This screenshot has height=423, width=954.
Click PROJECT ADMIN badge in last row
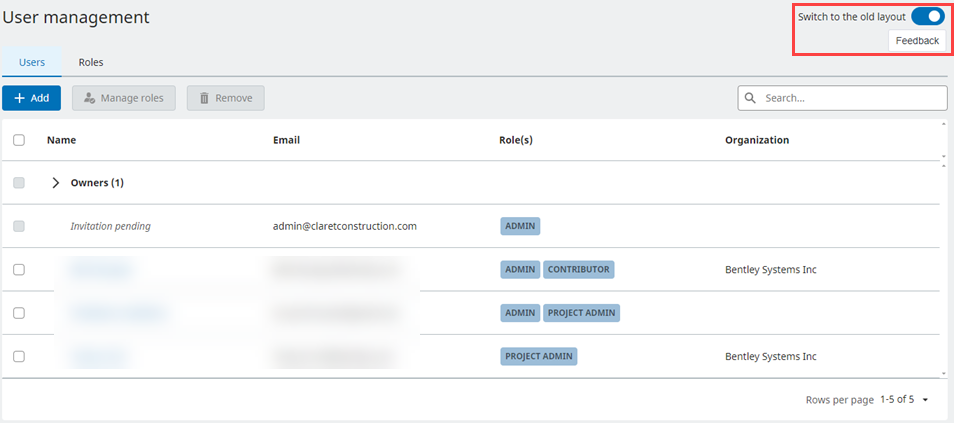coord(539,357)
